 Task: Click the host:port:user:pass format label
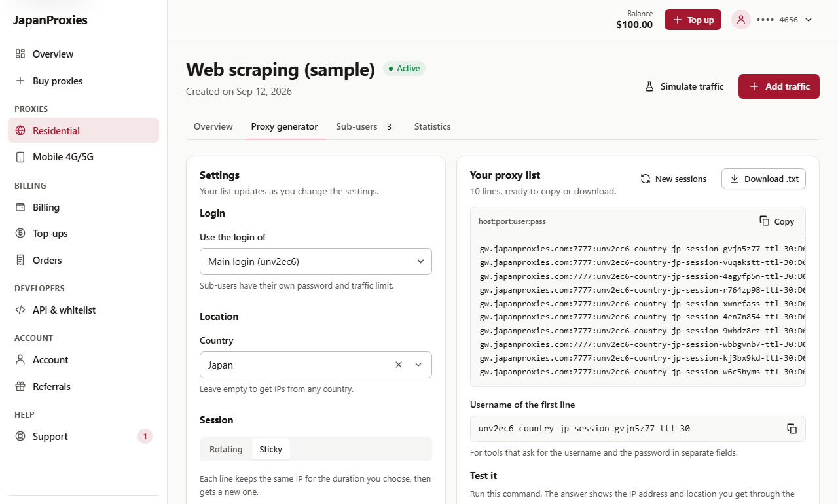tap(512, 221)
